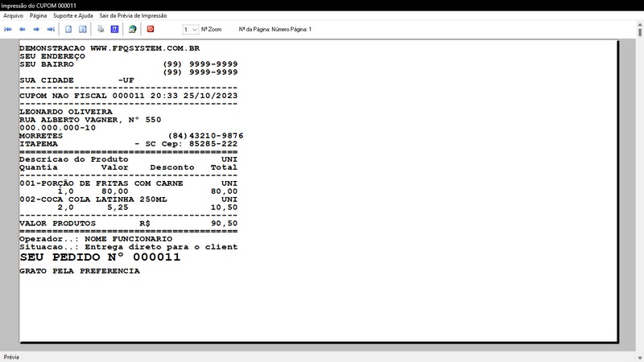Open the Arquivo menu
This screenshot has width=644, height=362.
click(x=13, y=15)
